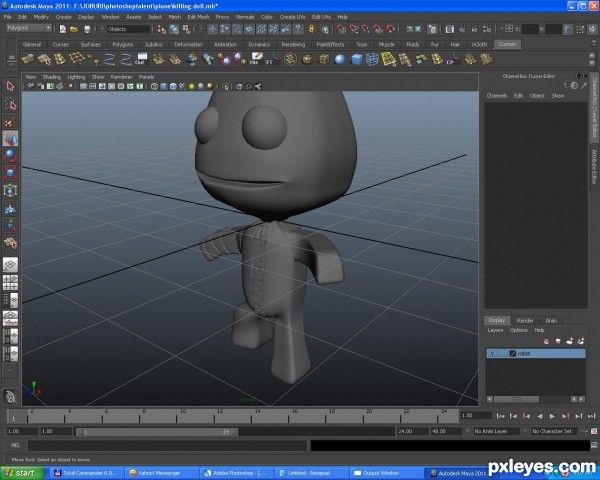This screenshot has width=600, height=480.
Task: Choose the Paint Selection tool
Action: [10, 122]
